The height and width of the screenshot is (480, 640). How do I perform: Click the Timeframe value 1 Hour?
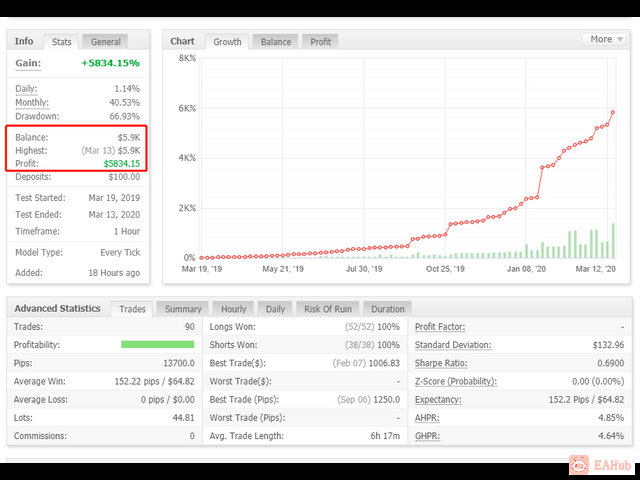(127, 231)
